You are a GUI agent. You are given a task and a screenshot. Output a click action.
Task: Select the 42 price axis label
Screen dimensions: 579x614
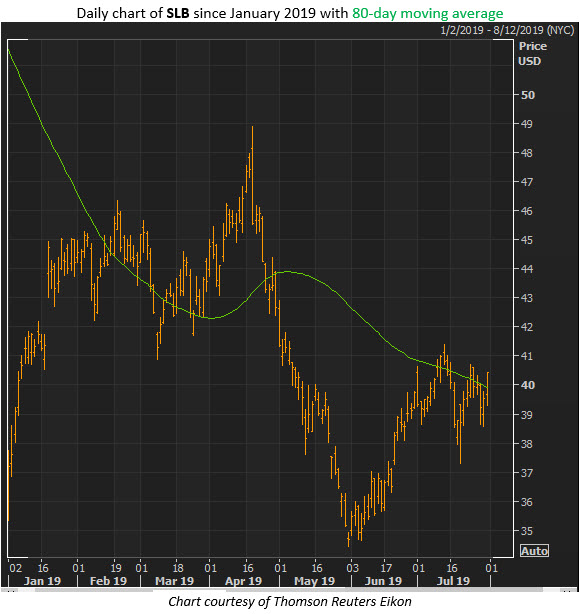pos(527,327)
